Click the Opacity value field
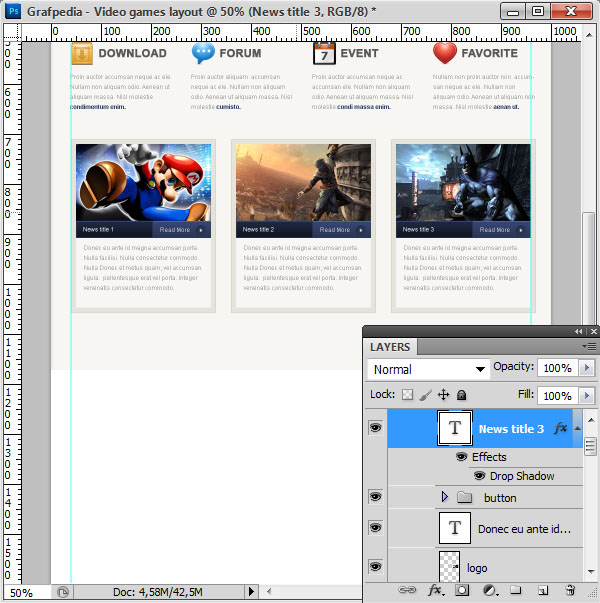This screenshot has width=600, height=603. [x=557, y=368]
